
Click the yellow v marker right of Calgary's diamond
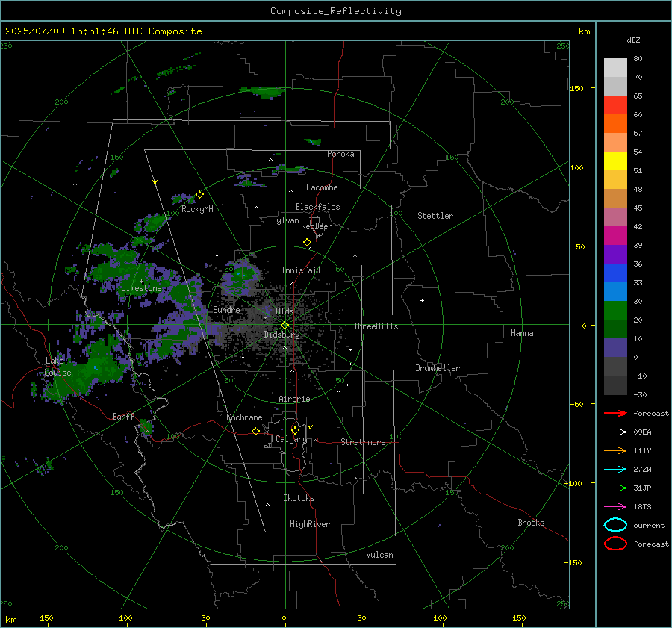point(311,427)
